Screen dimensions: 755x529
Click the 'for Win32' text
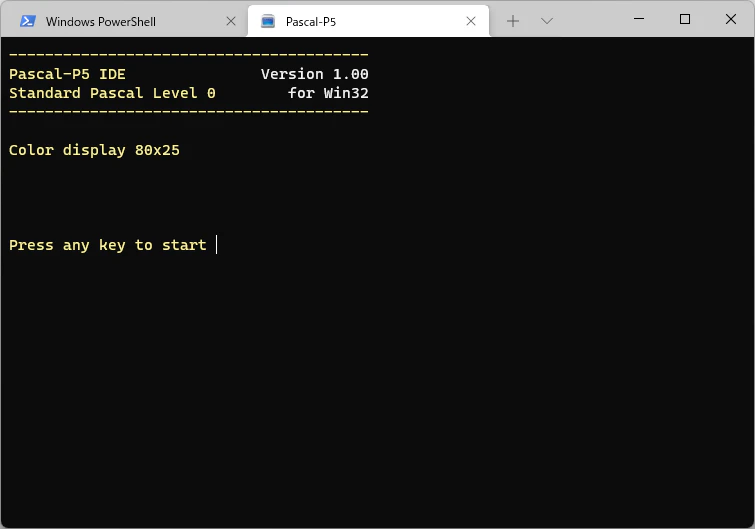(x=328, y=93)
